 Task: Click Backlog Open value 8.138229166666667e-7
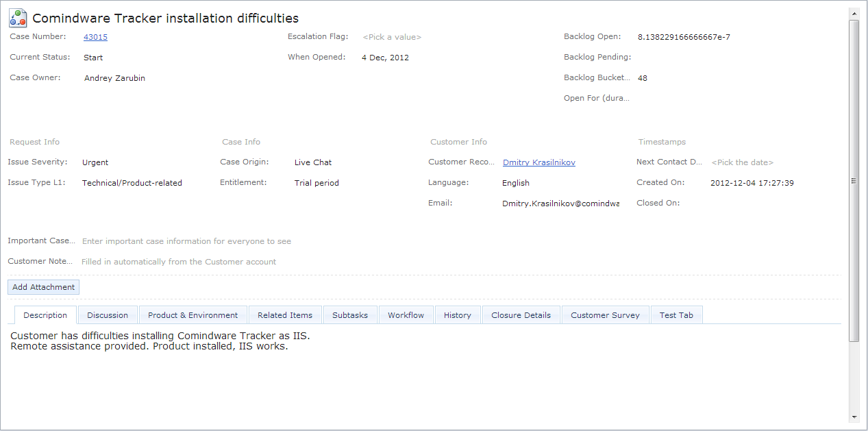coord(684,37)
